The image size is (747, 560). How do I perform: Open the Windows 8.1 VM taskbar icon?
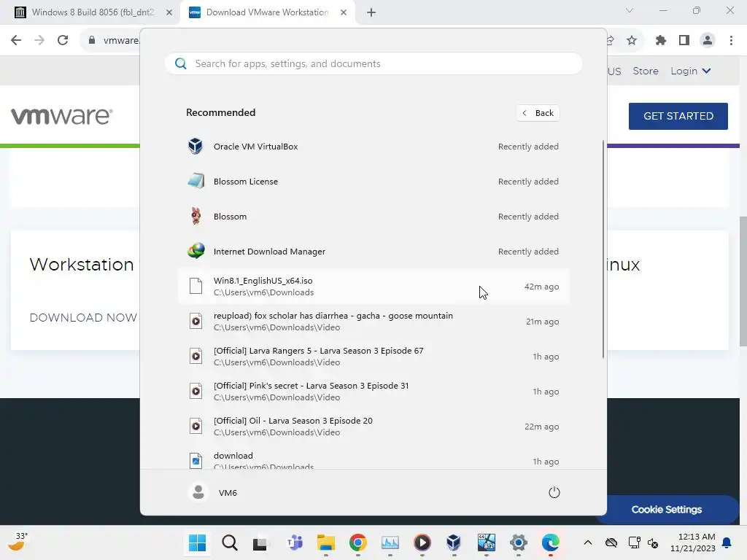coord(487,542)
